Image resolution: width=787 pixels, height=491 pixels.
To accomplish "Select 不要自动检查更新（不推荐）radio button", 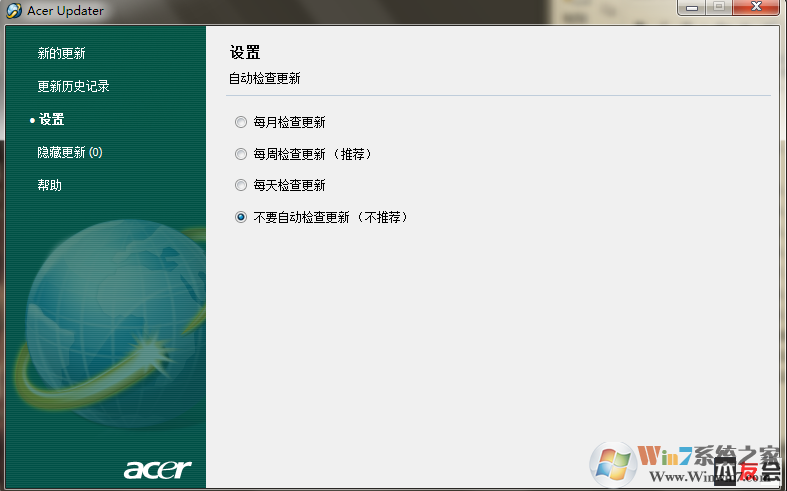I will click(x=241, y=217).
